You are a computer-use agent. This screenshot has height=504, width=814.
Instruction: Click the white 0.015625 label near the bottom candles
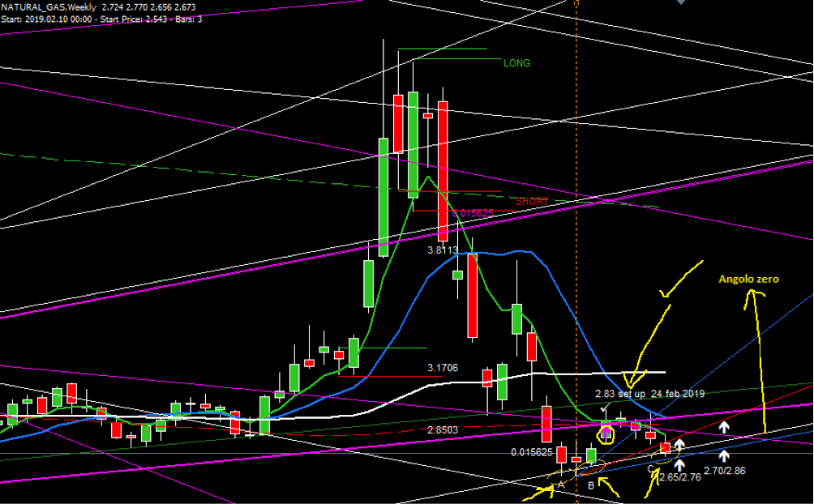click(532, 453)
